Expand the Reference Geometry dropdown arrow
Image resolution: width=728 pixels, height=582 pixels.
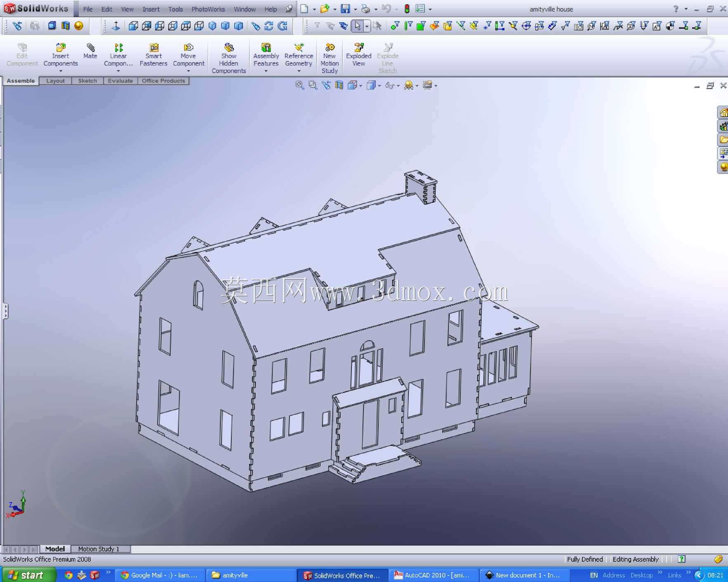click(x=299, y=71)
